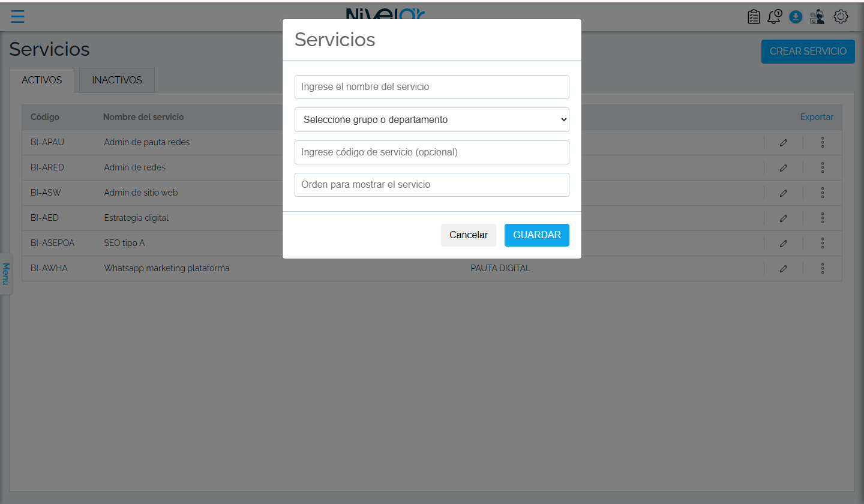
Task: Click the GUARDAR button
Action: pos(537,235)
